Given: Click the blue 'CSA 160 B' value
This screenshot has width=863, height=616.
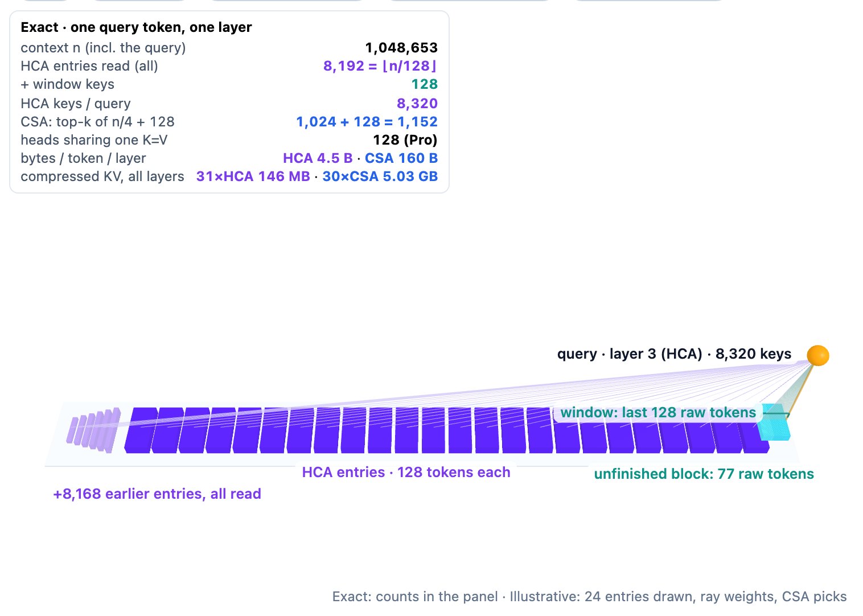Looking at the screenshot, I should [x=401, y=158].
